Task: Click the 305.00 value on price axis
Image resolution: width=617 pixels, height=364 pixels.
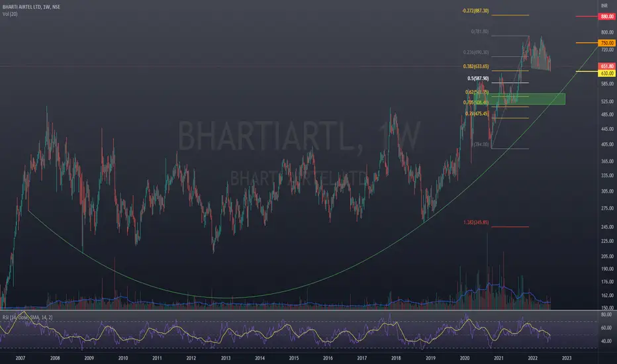Action: click(x=607, y=191)
